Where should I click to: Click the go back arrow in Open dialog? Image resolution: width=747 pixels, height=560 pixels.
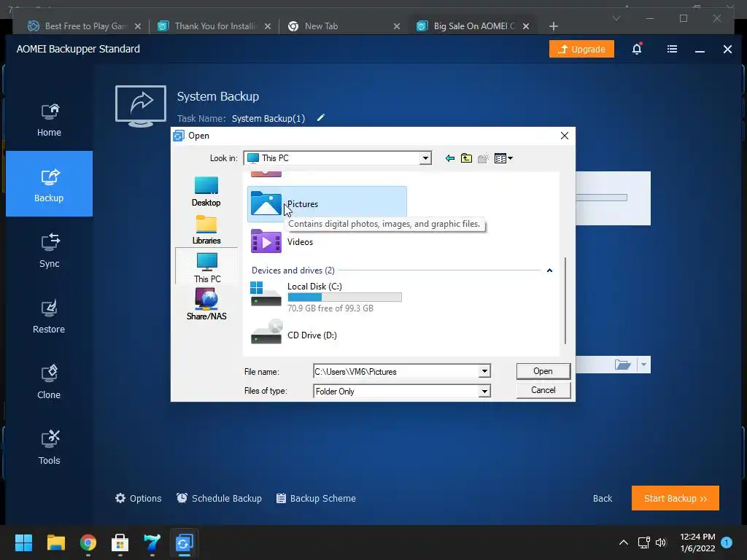coord(449,158)
